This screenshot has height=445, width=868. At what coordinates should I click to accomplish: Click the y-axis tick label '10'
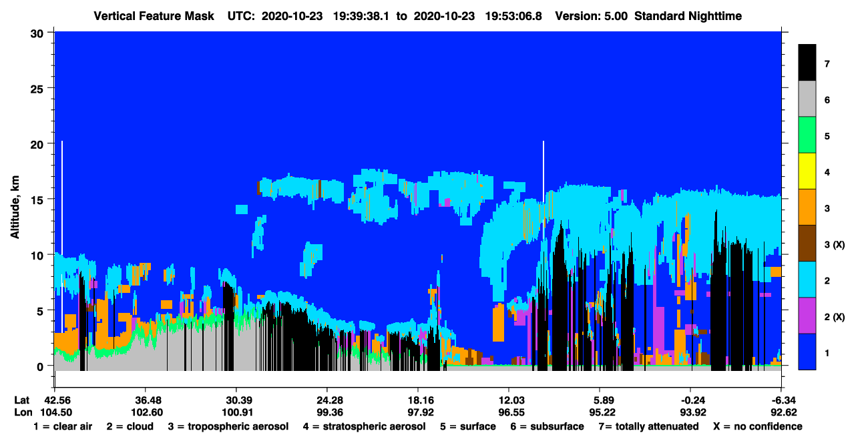(x=39, y=255)
